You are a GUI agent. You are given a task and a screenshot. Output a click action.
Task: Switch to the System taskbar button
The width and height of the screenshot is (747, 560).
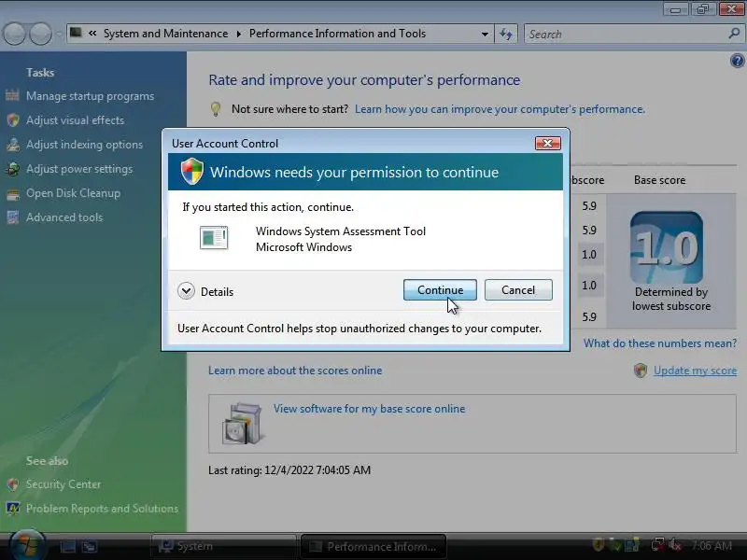click(x=224, y=546)
